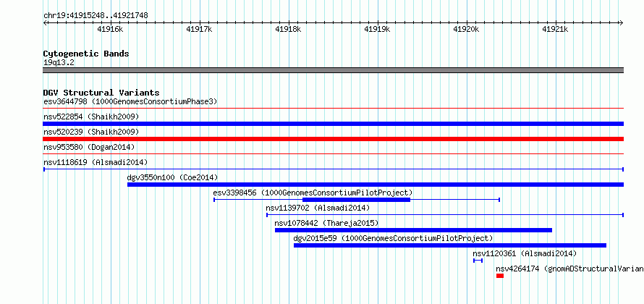
Task: Click the 41918k ruler tick label
Action: tap(289, 29)
